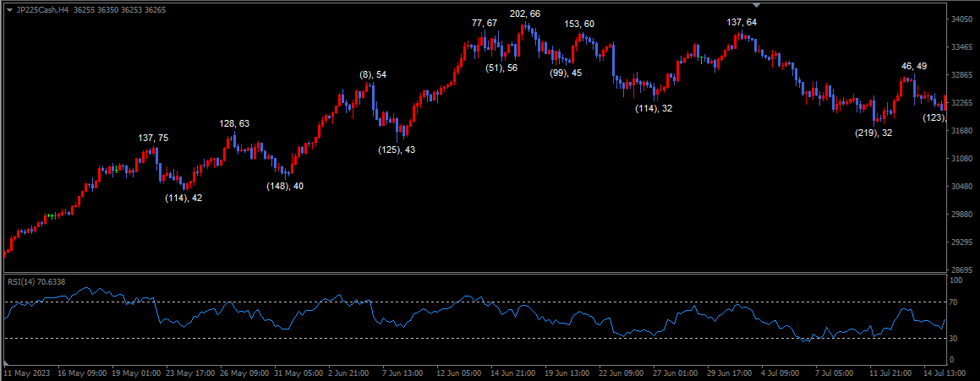This screenshot has height=381, width=980.
Task: Click the RSI scale value 70
Action: coord(954,302)
